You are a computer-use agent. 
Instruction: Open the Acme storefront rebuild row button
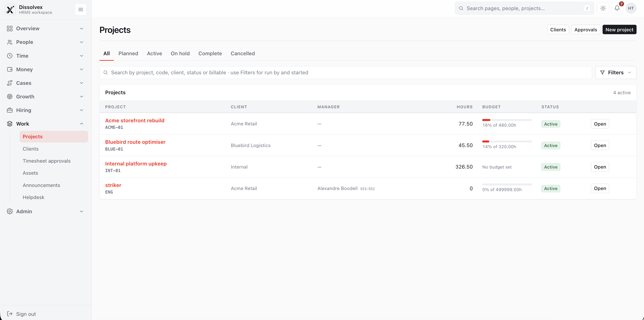(x=600, y=124)
